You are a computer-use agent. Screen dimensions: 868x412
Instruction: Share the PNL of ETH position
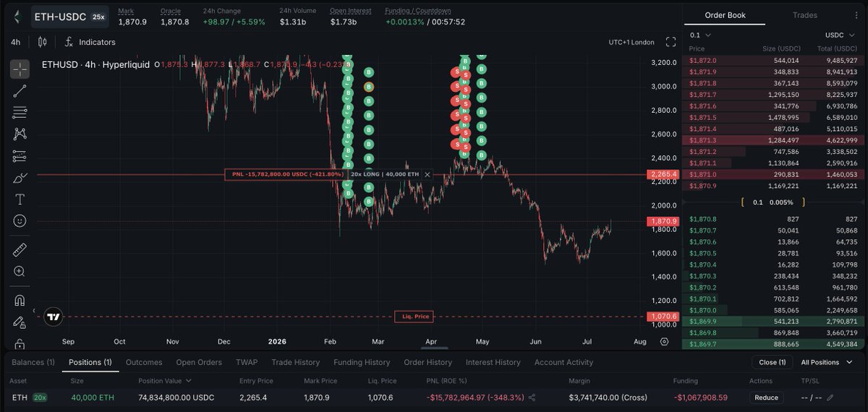click(x=532, y=398)
